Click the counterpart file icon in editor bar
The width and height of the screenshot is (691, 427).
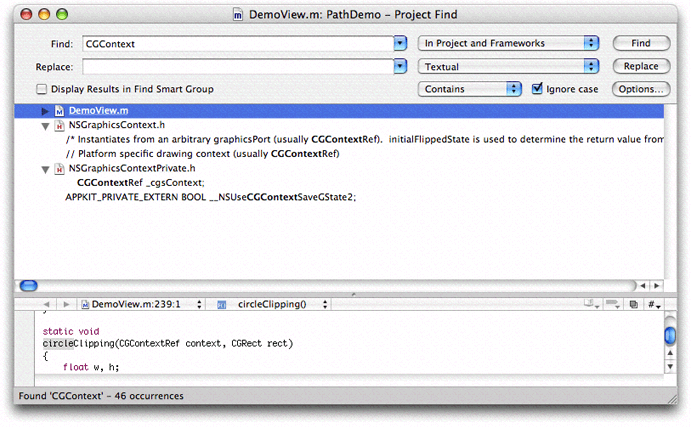click(636, 303)
